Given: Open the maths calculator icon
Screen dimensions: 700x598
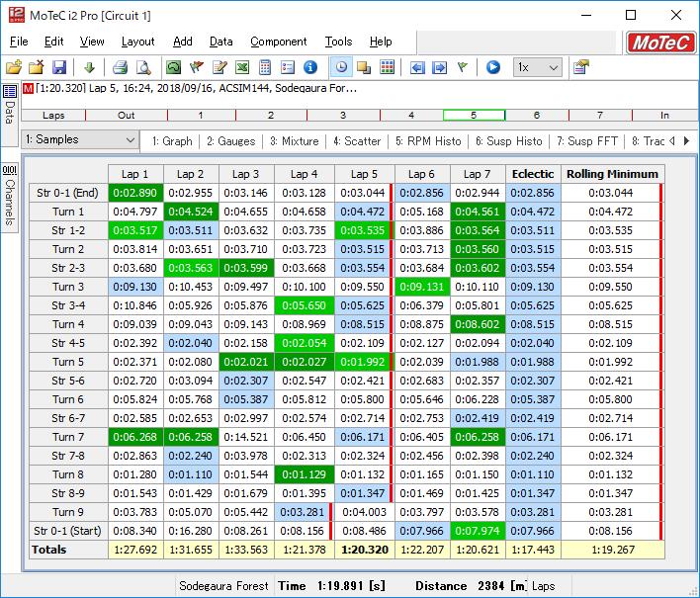Looking at the screenshot, I should click(x=265, y=67).
